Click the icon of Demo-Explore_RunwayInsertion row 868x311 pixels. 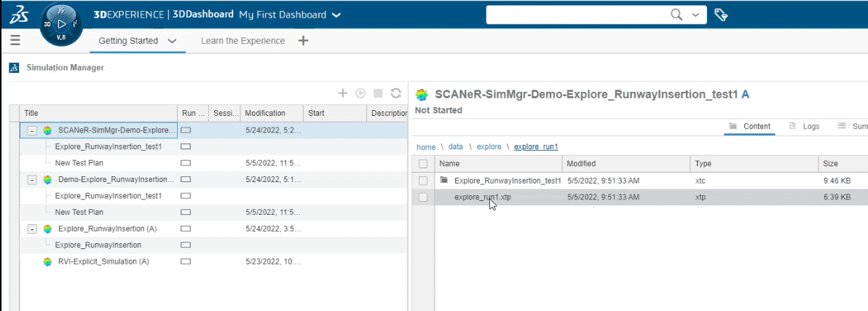pyautogui.click(x=47, y=179)
